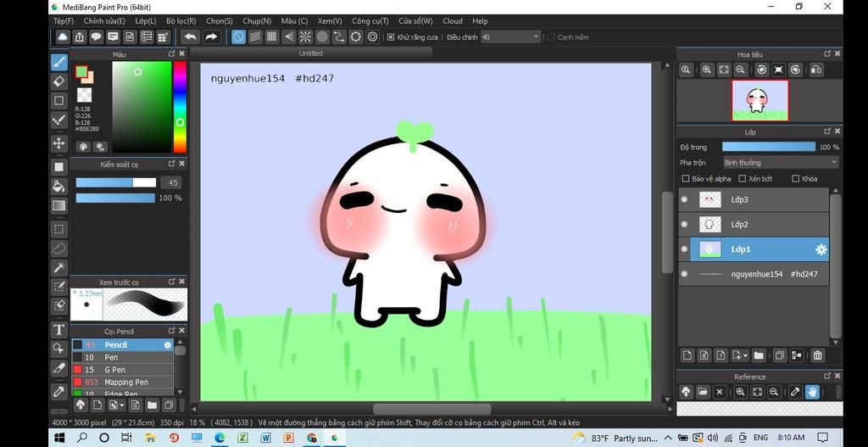
Task: Hide the nguyenhue154 text layer
Action: click(x=685, y=274)
